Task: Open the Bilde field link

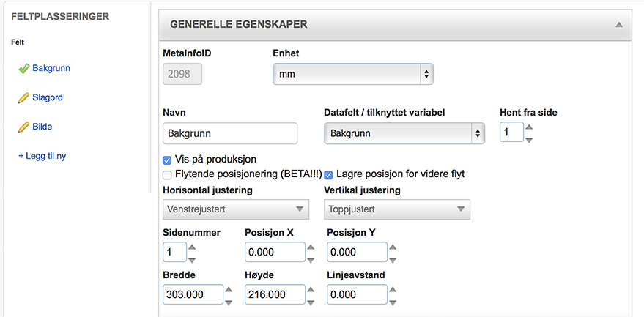Action: point(42,127)
